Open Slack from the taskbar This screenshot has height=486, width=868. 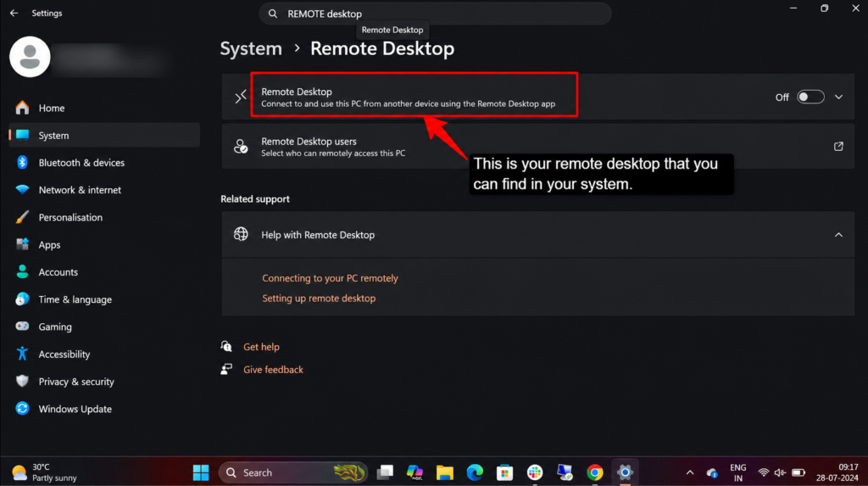[535, 472]
